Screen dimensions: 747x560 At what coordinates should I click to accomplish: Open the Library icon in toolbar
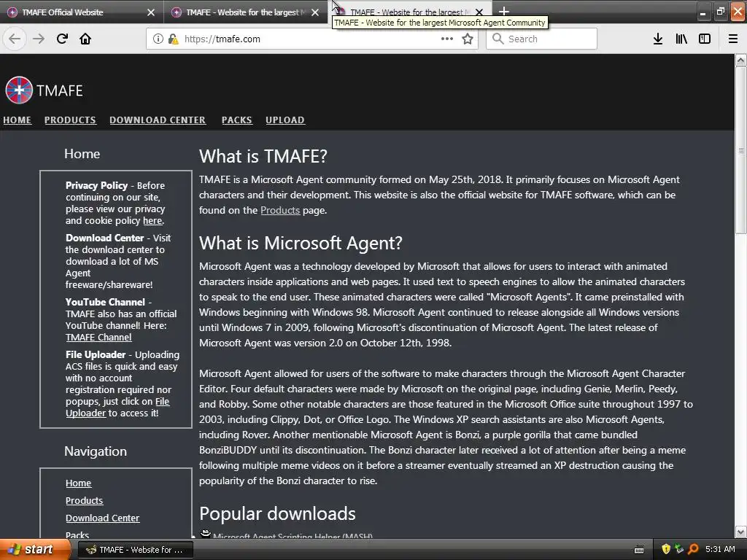[681, 39]
